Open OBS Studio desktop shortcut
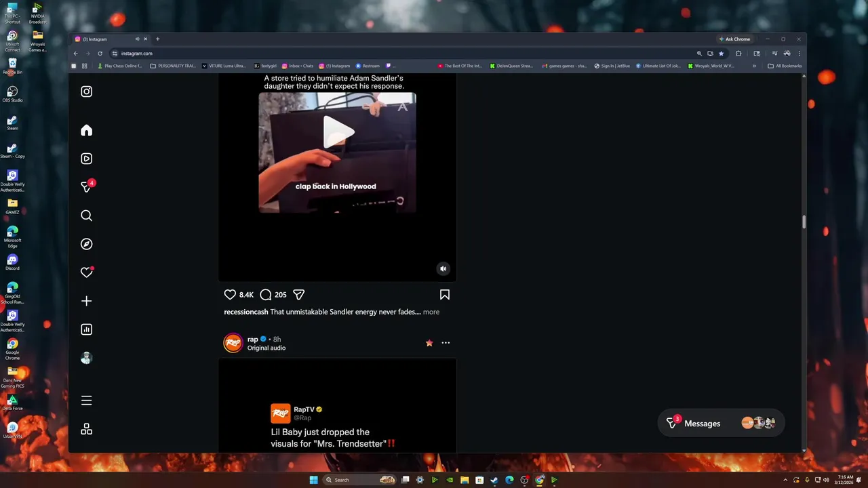Image resolution: width=868 pixels, height=488 pixels. (x=12, y=94)
